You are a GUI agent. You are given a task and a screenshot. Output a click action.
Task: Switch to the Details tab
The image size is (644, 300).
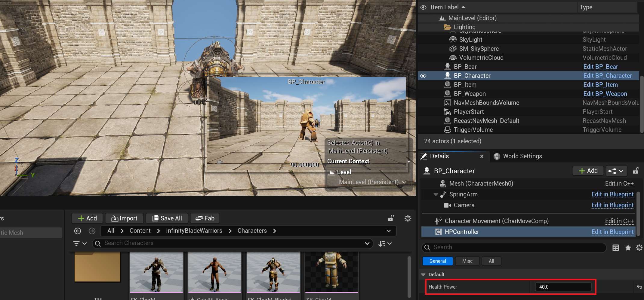click(439, 156)
